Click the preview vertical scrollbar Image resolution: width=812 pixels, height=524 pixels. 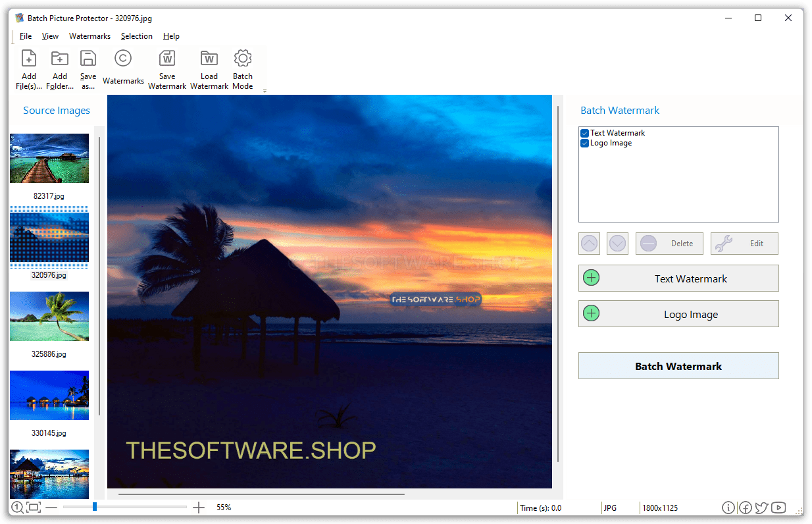click(x=558, y=284)
